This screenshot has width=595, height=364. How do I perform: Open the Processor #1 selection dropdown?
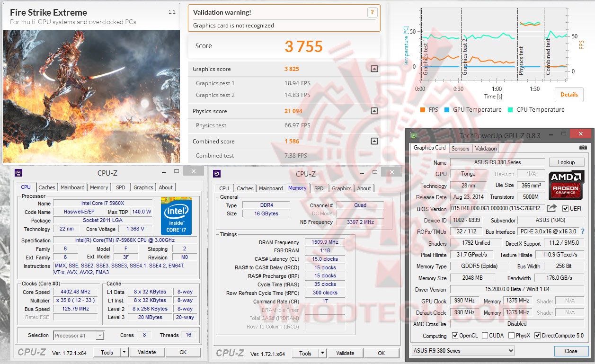[x=79, y=336]
